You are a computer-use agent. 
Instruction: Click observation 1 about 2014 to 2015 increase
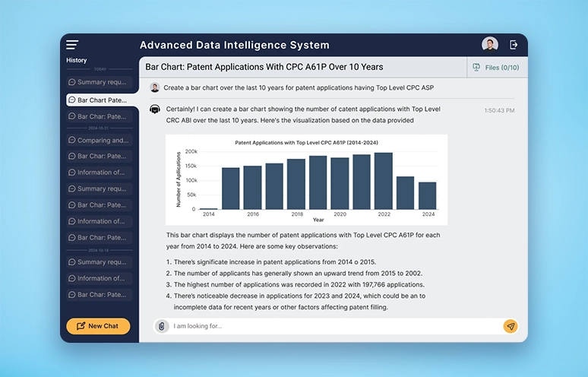click(x=271, y=261)
